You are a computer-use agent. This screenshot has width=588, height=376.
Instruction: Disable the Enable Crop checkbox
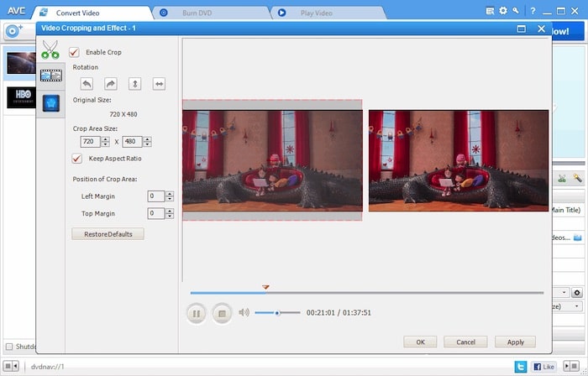(75, 52)
